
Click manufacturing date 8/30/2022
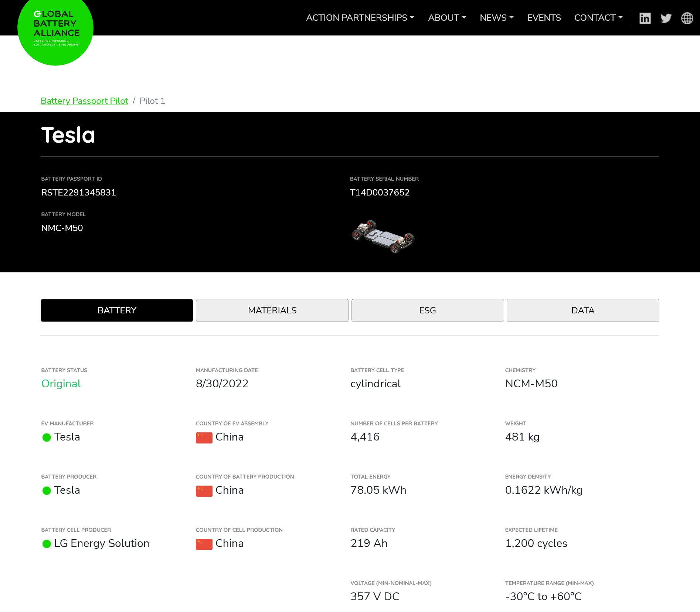(x=222, y=384)
